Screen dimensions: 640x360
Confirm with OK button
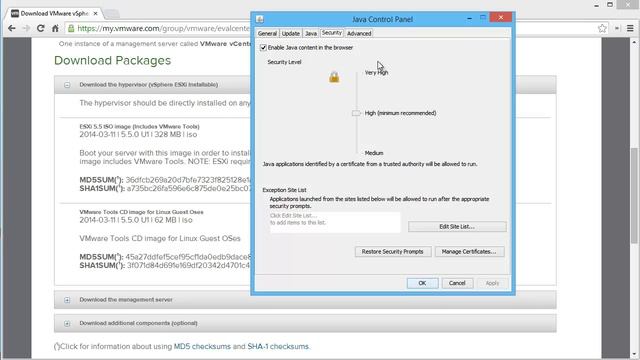click(422, 283)
